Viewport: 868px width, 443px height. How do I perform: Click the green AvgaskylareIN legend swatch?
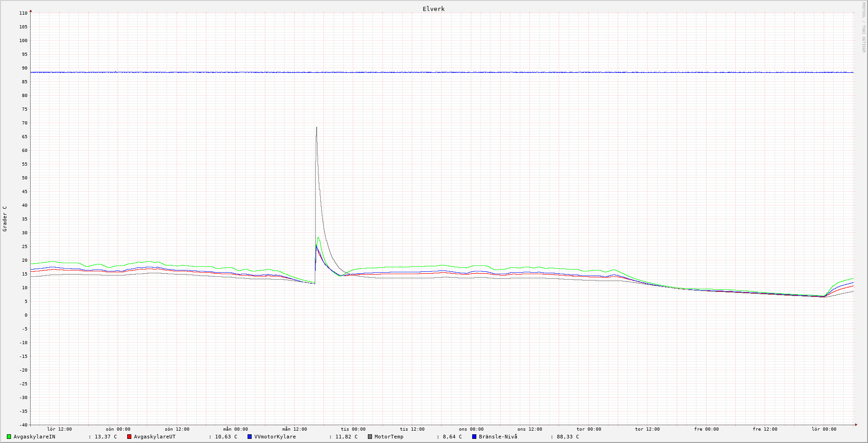pyautogui.click(x=9, y=437)
